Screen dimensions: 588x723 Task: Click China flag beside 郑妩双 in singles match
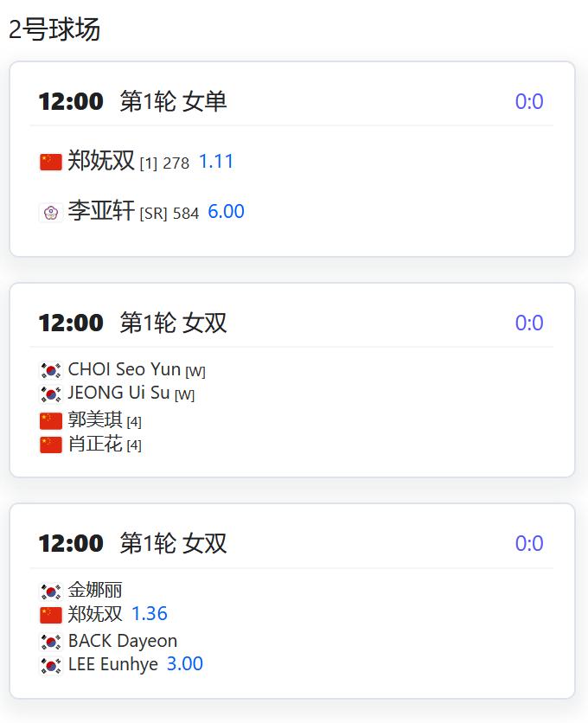pos(51,162)
